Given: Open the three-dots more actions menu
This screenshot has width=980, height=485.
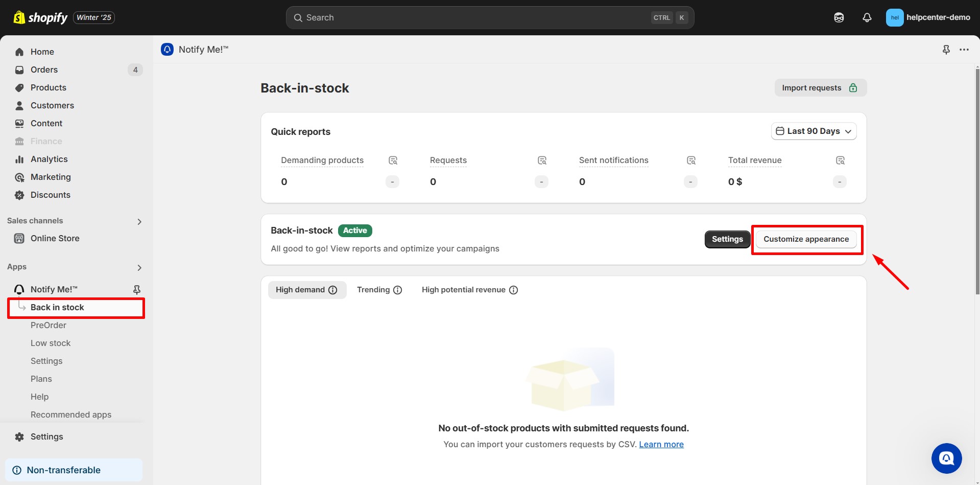Looking at the screenshot, I should coord(964,50).
